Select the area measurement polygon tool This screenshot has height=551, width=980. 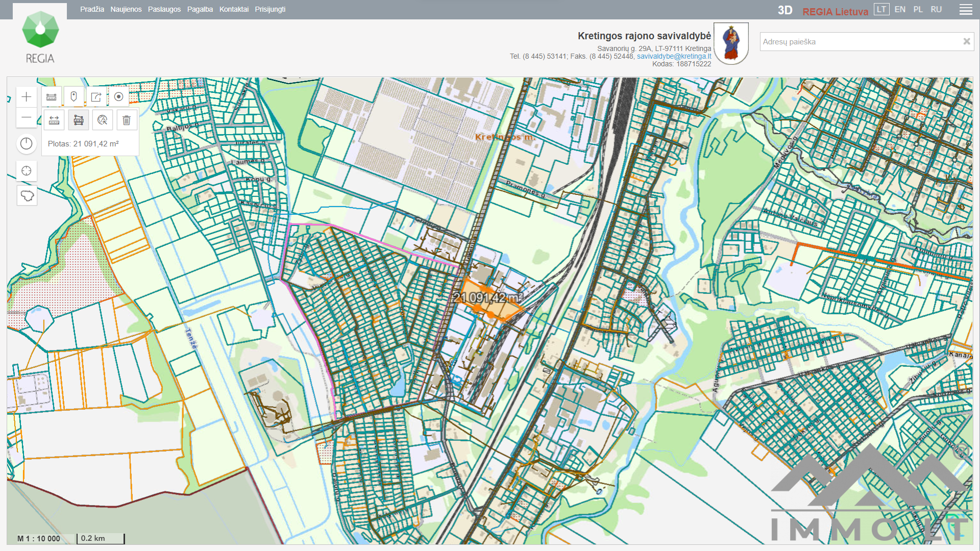[x=79, y=120]
